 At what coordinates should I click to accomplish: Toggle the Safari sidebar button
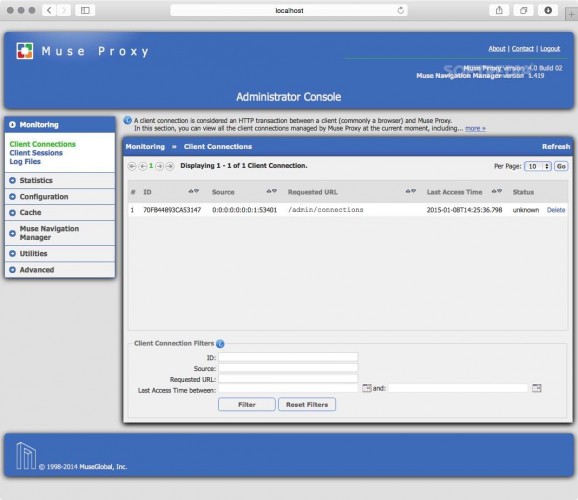pos(85,10)
